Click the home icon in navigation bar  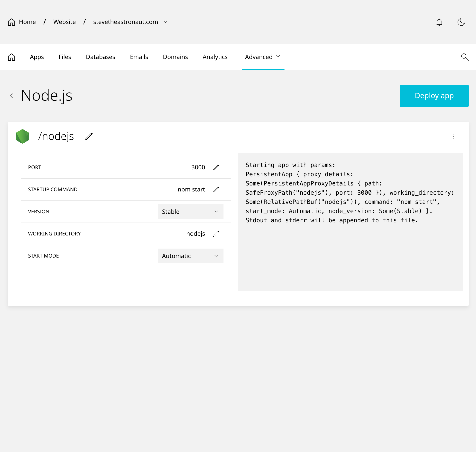click(12, 57)
